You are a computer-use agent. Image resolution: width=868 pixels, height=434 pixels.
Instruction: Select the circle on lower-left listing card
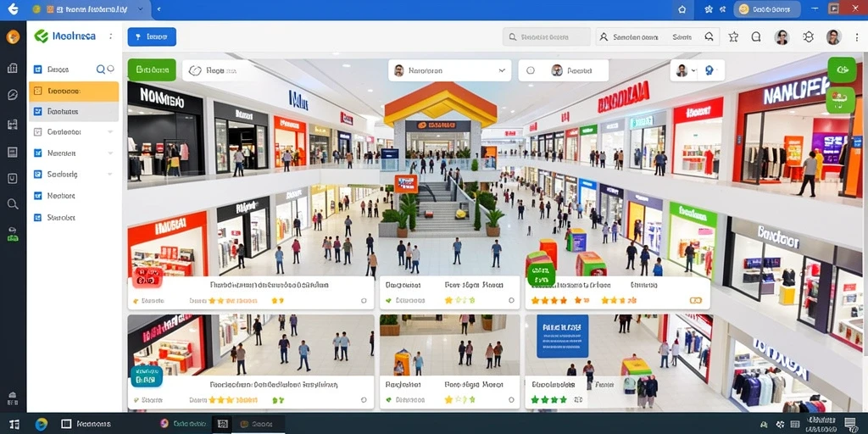tap(364, 399)
